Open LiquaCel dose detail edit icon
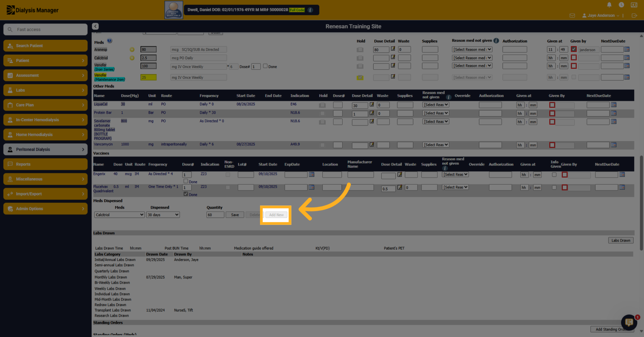The height and width of the screenshot is (337, 644). point(372,105)
